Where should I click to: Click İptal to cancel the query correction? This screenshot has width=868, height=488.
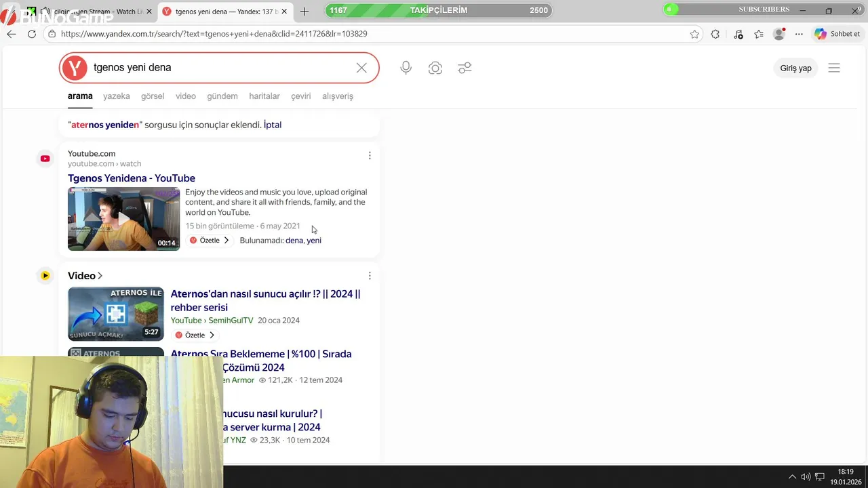pyautogui.click(x=273, y=125)
